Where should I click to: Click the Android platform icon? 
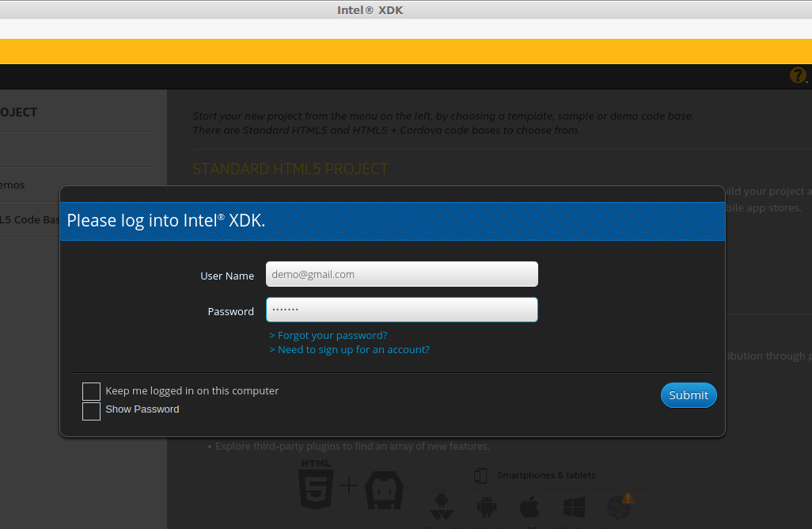click(x=486, y=508)
